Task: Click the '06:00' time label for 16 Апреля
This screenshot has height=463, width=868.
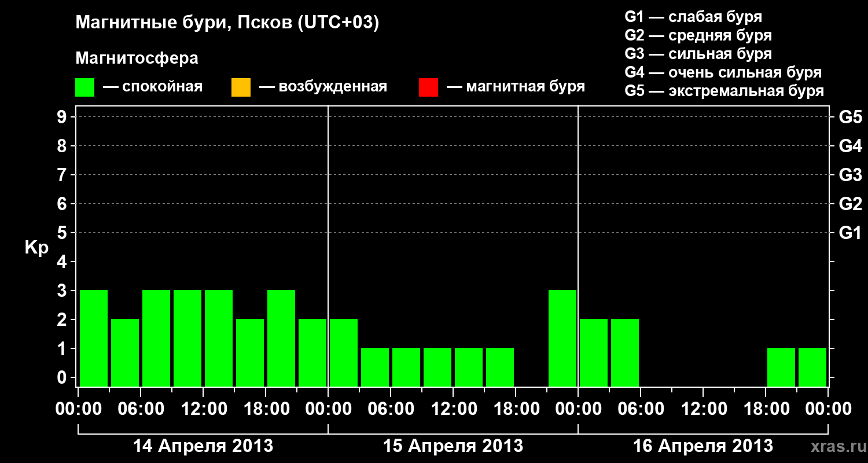Action: tap(641, 409)
